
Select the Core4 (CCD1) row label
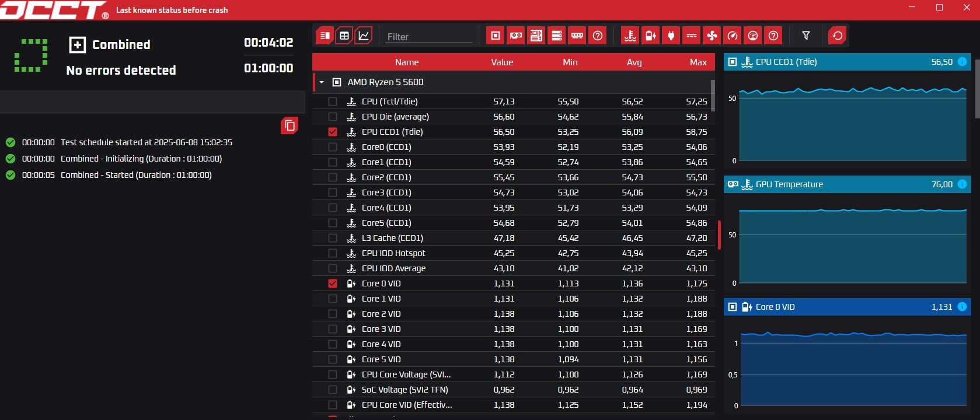tap(386, 208)
